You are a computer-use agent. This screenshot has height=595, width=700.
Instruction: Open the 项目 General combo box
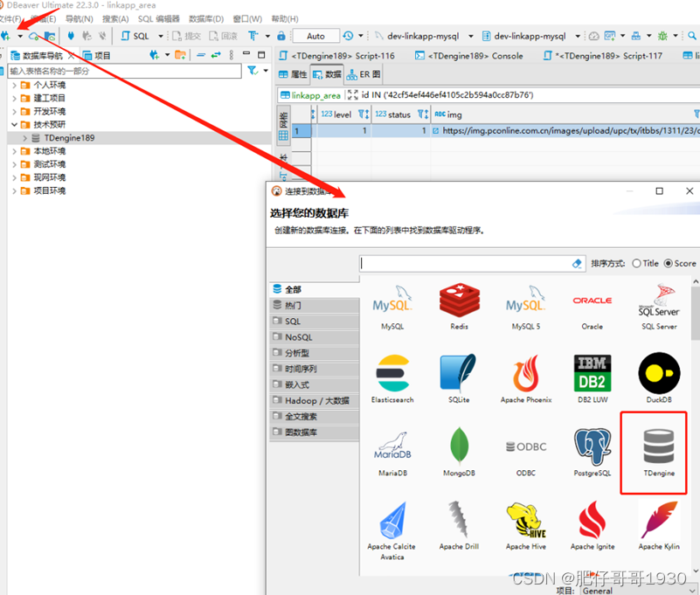tap(641, 590)
